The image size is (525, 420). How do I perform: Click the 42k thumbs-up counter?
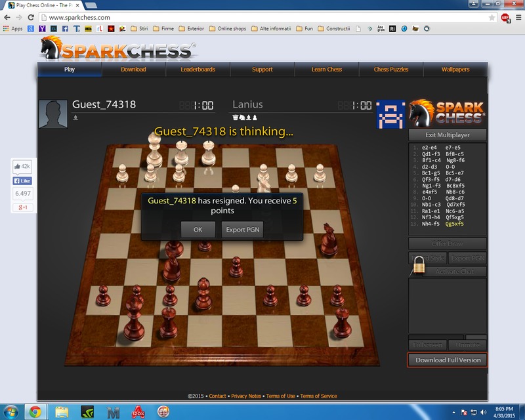tap(22, 166)
